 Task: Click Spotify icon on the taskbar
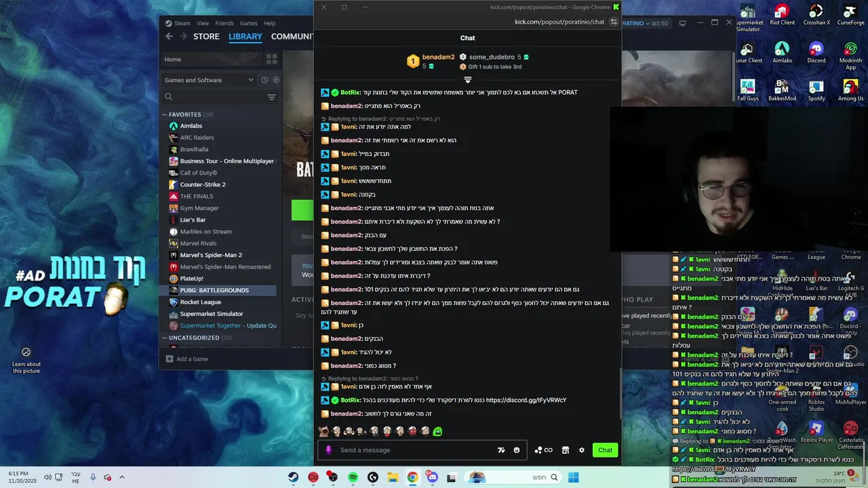click(353, 477)
